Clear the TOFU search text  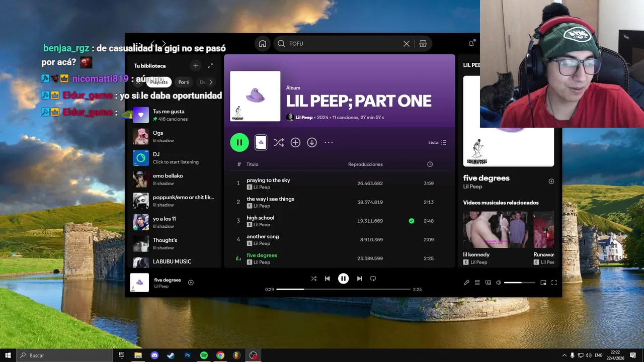point(407,44)
